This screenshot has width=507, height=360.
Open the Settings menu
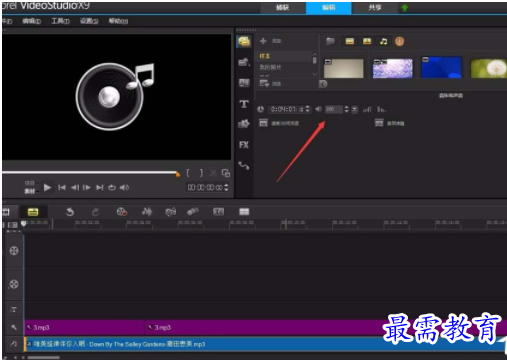[x=89, y=21]
